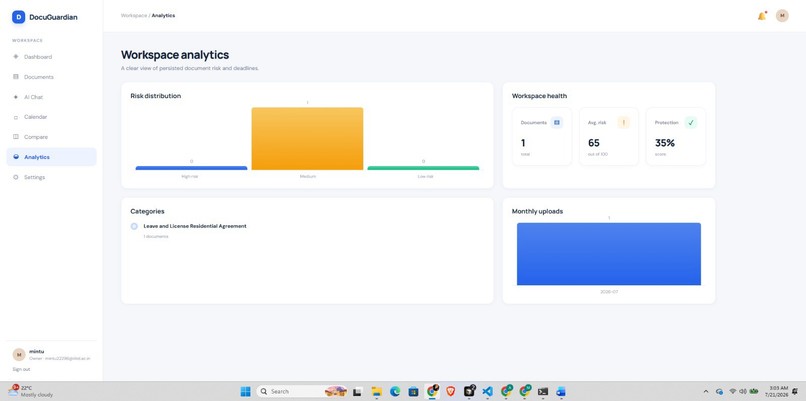Click the Workspace breadcrumb link

coord(134,16)
